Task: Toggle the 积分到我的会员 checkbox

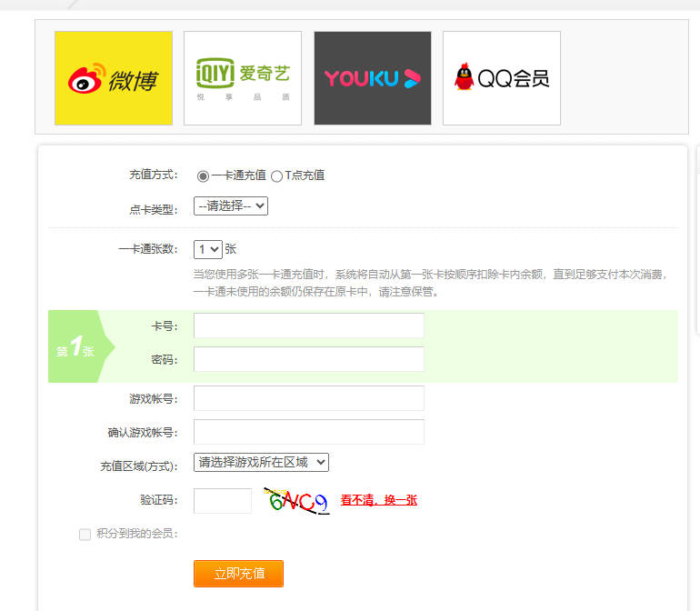Action: coord(85,535)
